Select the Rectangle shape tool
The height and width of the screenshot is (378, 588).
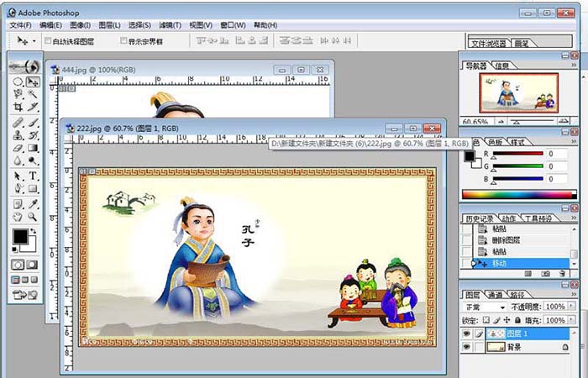(x=33, y=188)
